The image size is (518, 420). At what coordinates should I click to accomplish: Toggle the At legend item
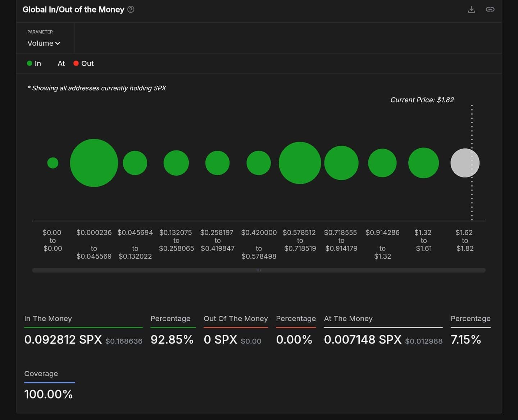tap(61, 63)
